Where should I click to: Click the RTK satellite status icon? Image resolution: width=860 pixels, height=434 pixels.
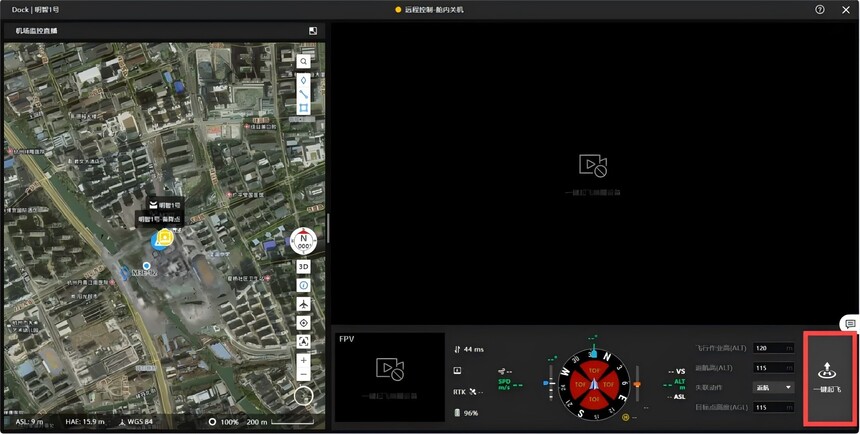pos(473,392)
